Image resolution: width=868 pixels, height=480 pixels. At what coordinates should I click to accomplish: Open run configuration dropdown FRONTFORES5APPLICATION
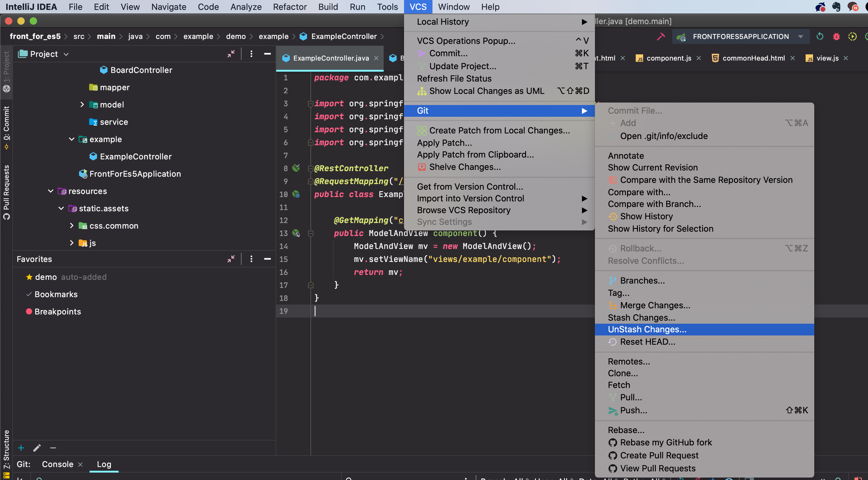click(x=741, y=36)
